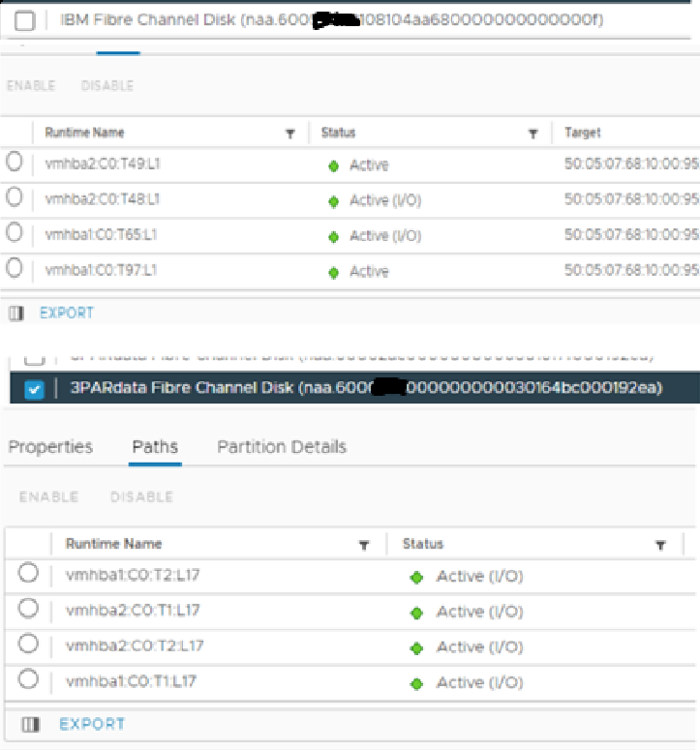Click the upper EXPORT link
The image size is (700, 750).
pyautogui.click(x=67, y=314)
